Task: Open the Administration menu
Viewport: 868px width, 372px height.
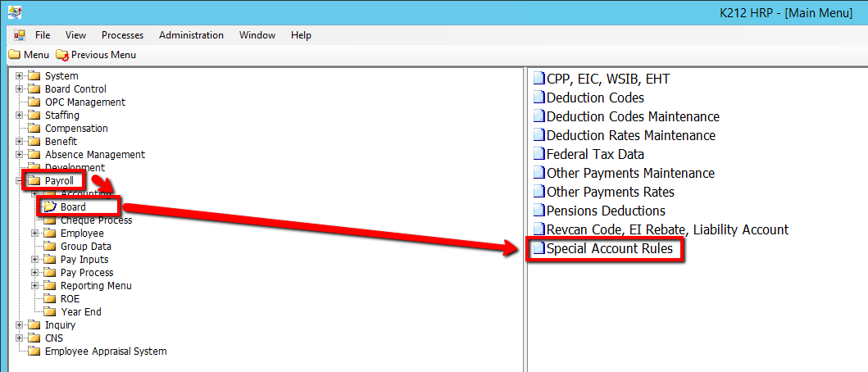Action: (191, 35)
